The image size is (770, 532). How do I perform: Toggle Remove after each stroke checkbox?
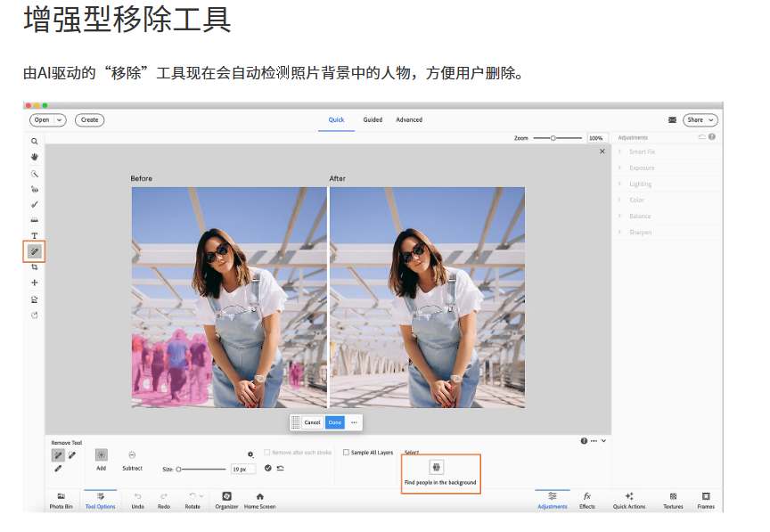click(x=266, y=453)
